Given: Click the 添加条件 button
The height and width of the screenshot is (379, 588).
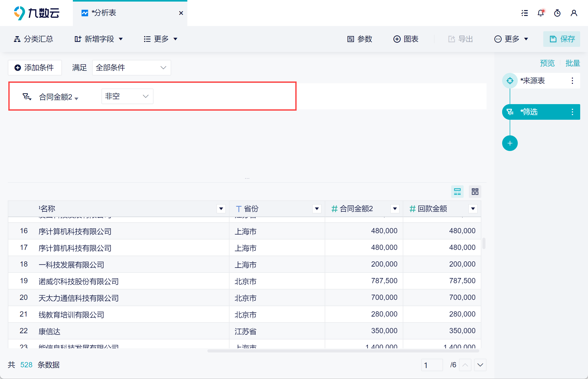Looking at the screenshot, I should (x=35, y=68).
